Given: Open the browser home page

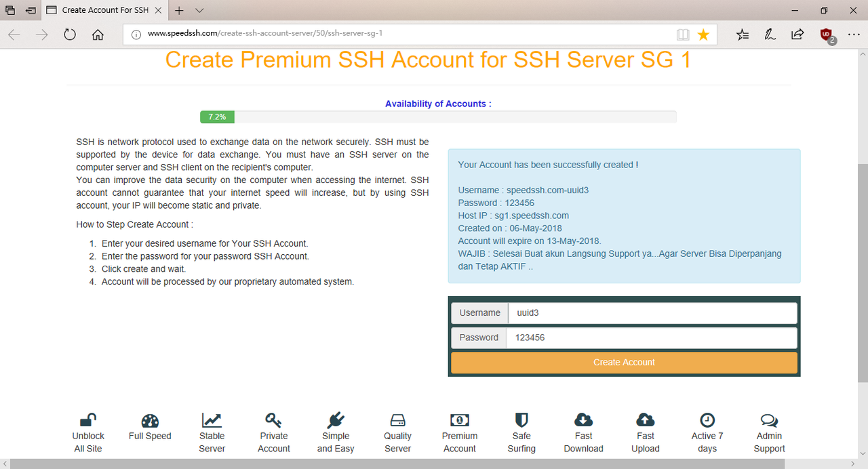Looking at the screenshot, I should point(98,35).
